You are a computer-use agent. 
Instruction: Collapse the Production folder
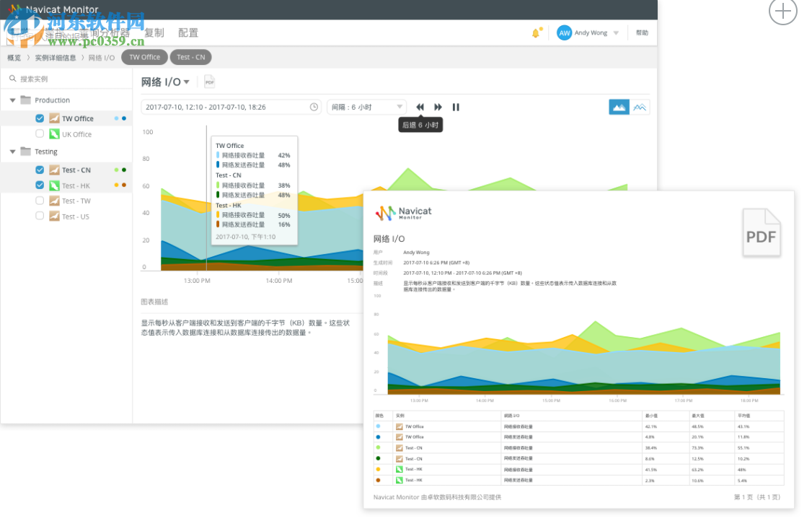pyautogui.click(x=12, y=100)
